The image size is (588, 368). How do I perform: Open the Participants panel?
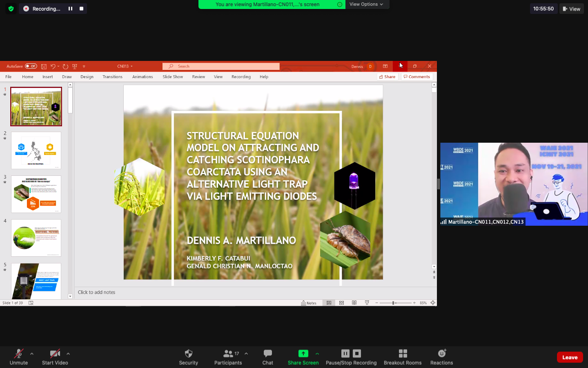[x=228, y=354]
